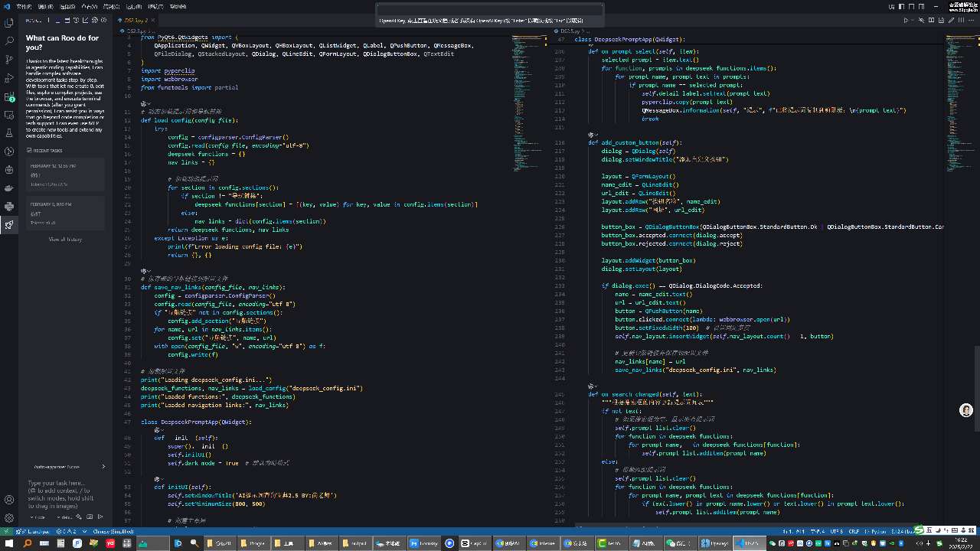Open the run button dropdown arrow
Screen dimensions: 980x551
click(914, 21)
